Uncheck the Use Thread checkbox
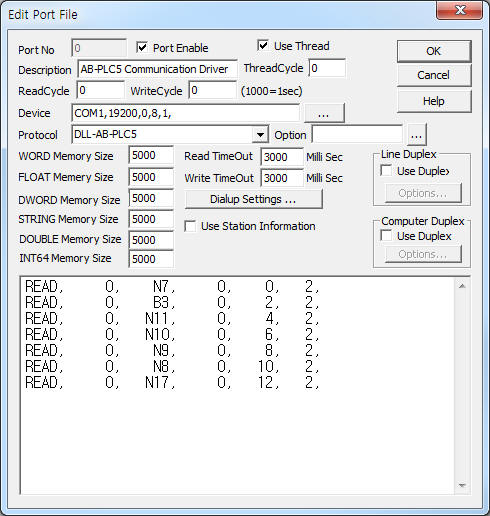Viewport: 490px width, 516px height. pyautogui.click(x=263, y=46)
